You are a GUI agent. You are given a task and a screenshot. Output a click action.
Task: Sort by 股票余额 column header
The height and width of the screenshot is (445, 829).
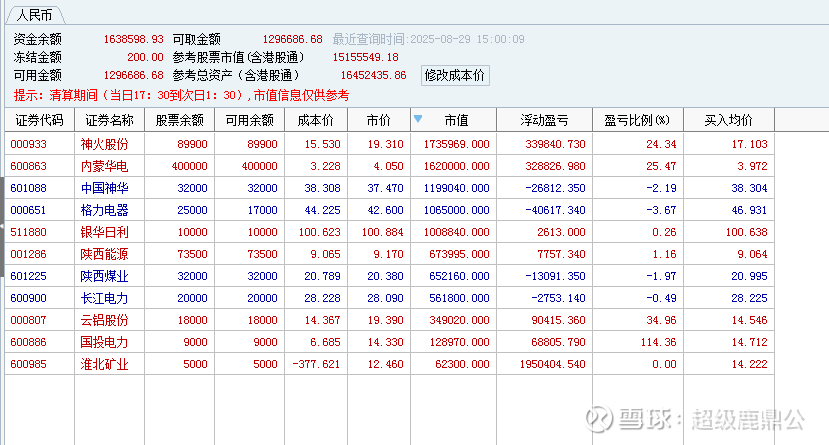click(x=179, y=120)
